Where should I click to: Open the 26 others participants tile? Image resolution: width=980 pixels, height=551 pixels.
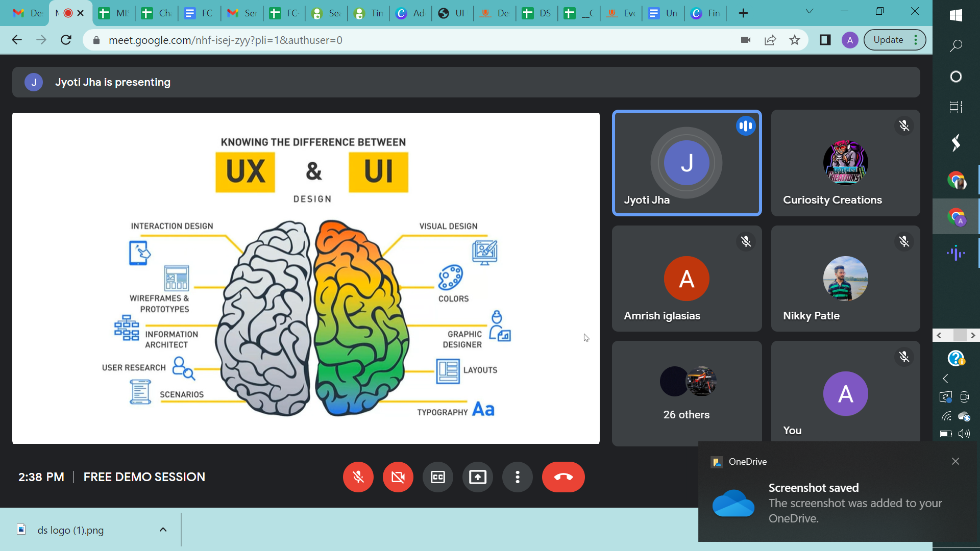pyautogui.click(x=687, y=393)
